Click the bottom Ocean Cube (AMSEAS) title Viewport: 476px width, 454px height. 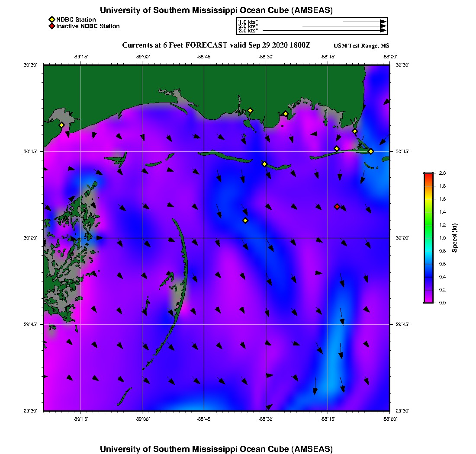216,448
